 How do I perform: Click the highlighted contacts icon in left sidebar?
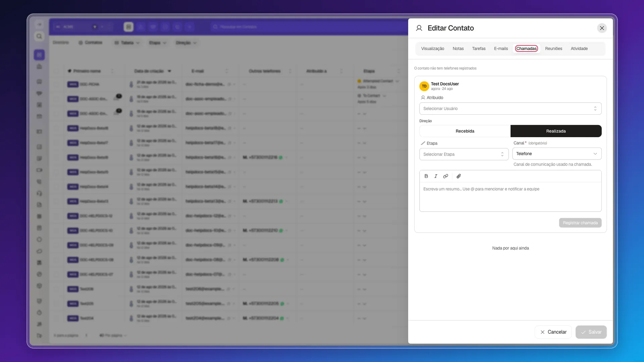point(39,55)
